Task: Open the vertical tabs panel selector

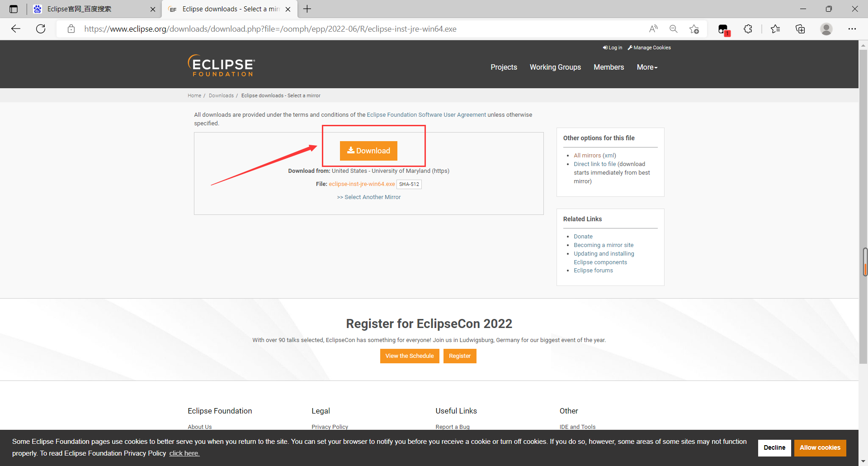Action: coord(14,9)
